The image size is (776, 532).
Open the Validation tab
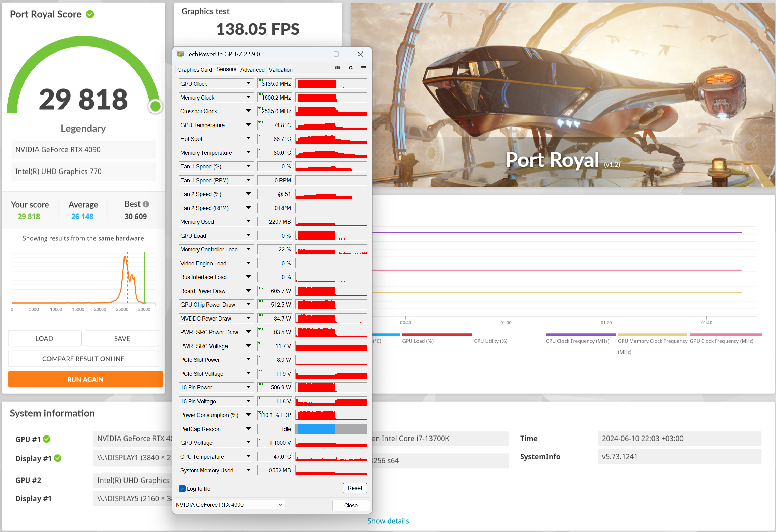pos(280,70)
